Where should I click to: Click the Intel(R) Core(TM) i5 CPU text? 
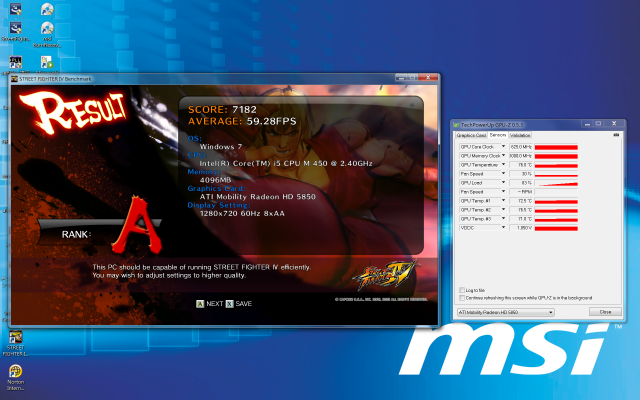[x=286, y=163]
